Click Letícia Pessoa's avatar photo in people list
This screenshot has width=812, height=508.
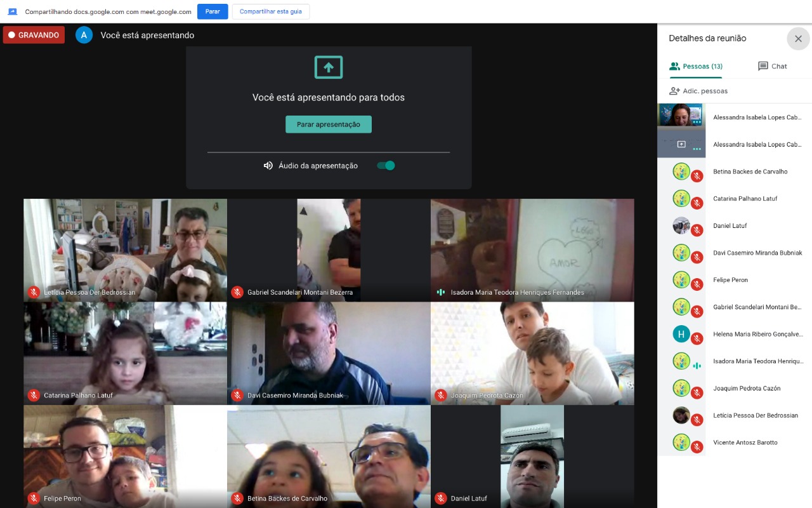[681, 415]
